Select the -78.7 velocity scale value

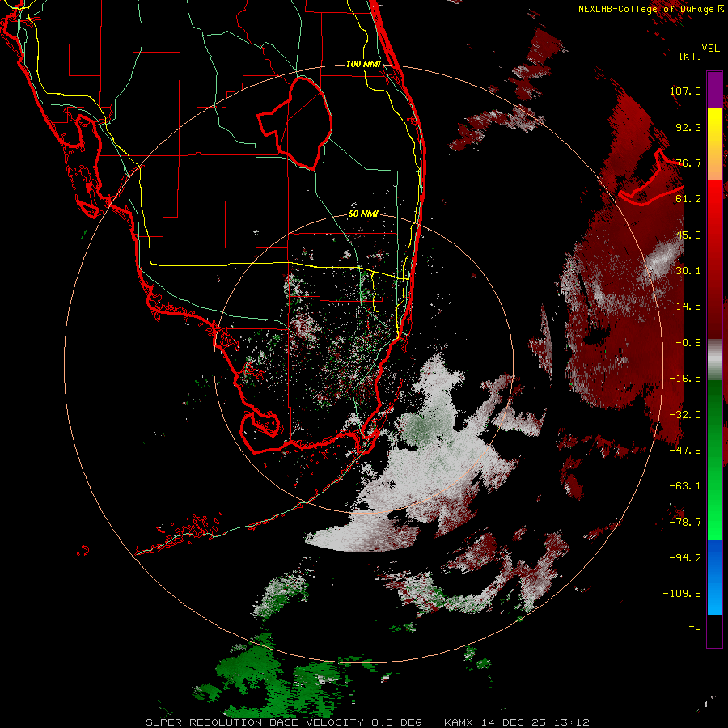685,523
